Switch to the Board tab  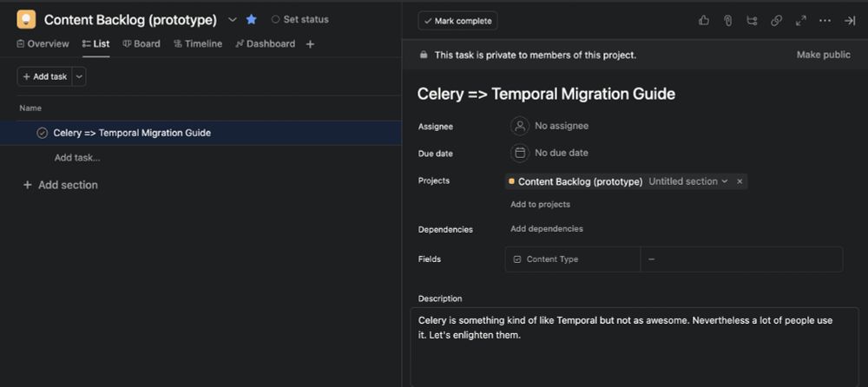coord(141,43)
